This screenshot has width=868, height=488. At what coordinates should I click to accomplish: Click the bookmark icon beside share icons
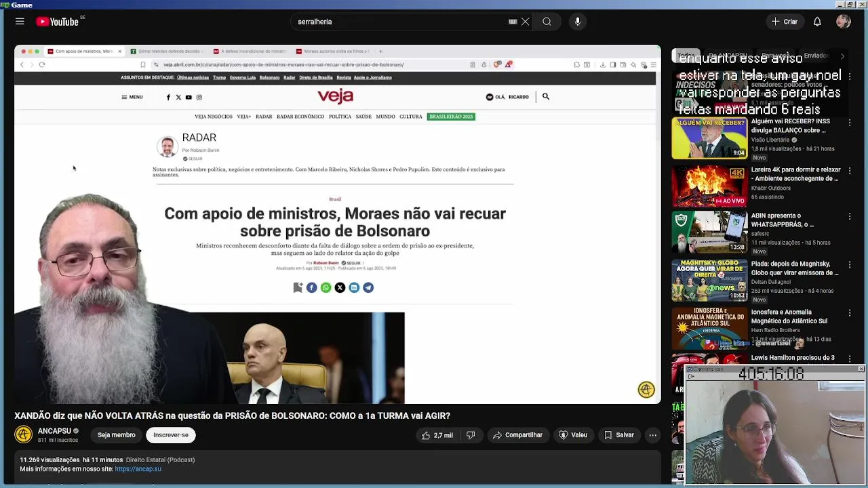tap(298, 287)
